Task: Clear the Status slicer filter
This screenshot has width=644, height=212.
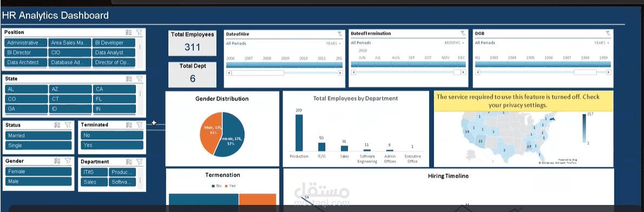Action: tap(68, 125)
